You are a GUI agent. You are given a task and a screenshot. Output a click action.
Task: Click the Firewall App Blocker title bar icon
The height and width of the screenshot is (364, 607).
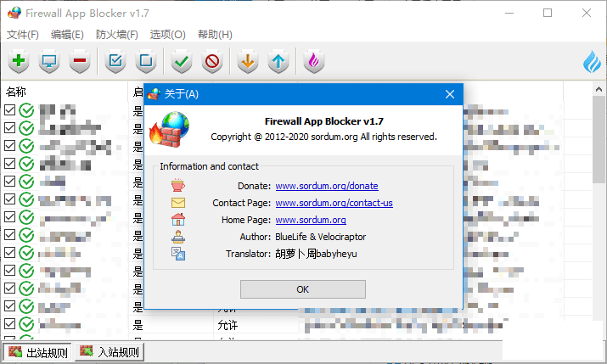[x=14, y=13]
